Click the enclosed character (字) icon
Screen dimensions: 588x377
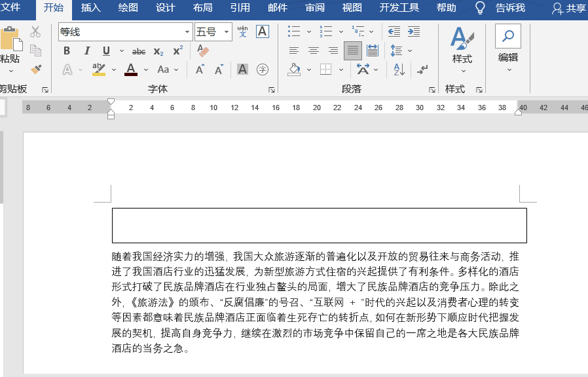[263, 69]
